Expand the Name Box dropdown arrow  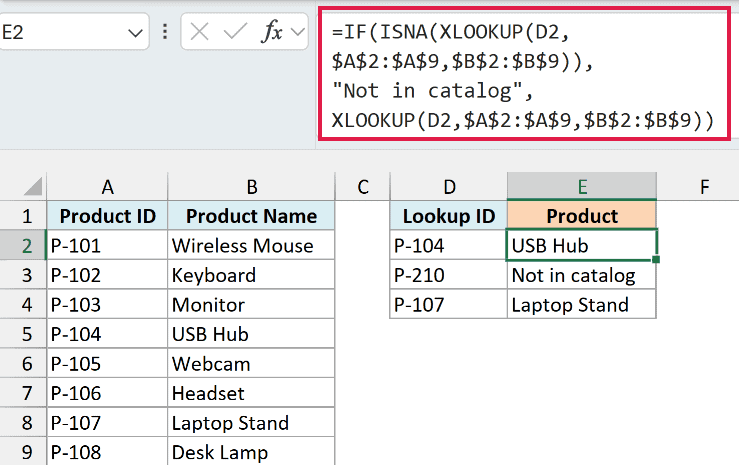(x=135, y=33)
